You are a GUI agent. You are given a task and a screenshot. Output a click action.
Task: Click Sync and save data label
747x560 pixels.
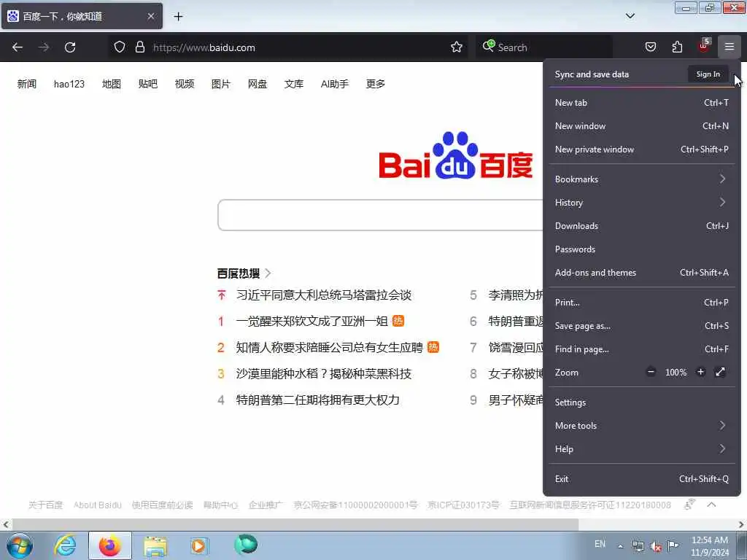[592, 74]
